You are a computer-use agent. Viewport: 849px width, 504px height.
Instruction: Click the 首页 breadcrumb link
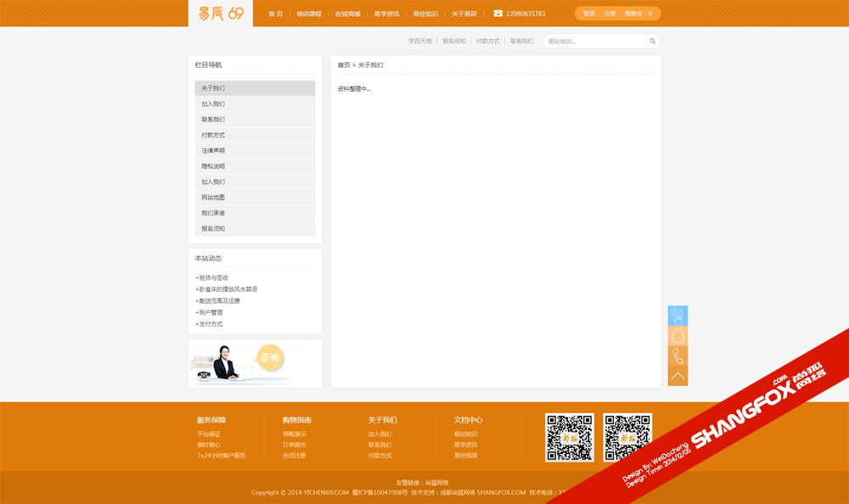344,65
